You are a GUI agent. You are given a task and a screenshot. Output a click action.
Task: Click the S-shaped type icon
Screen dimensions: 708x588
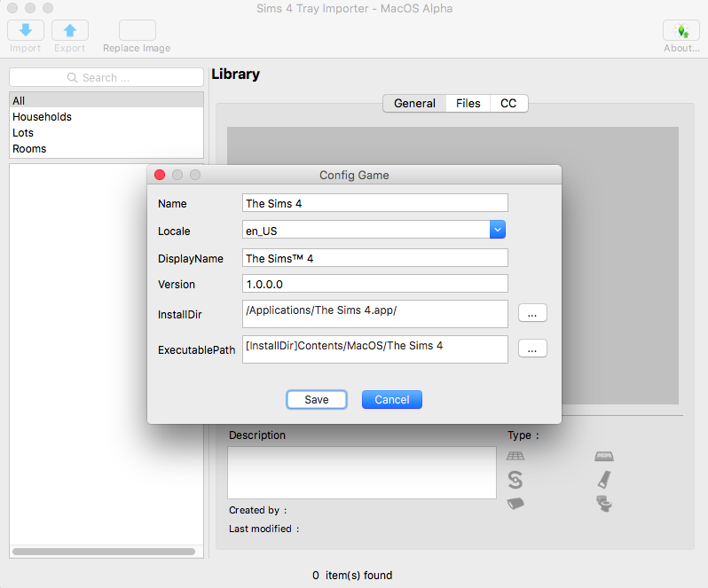(x=515, y=480)
